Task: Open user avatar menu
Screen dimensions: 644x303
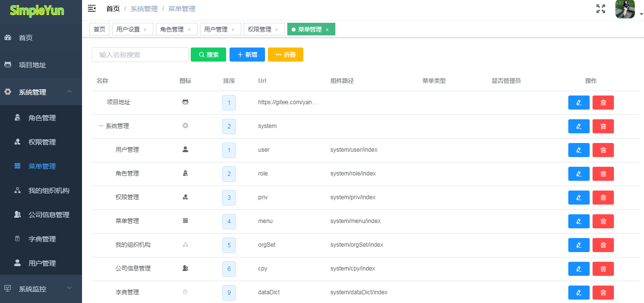Action: [625, 9]
